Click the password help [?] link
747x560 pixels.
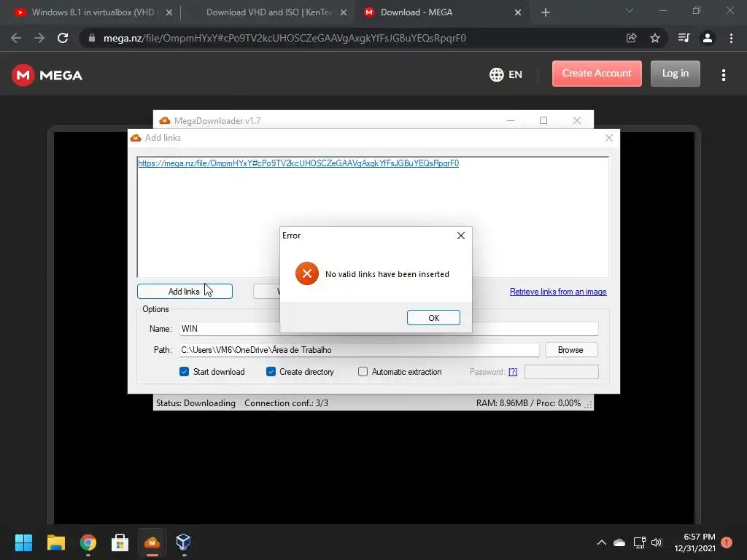(513, 372)
